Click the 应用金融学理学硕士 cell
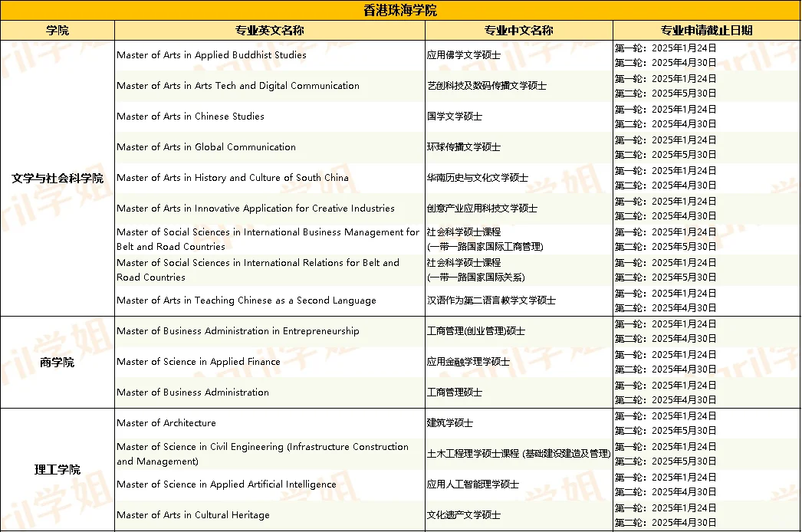Image resolution: width=802 pixels, height=532 pixels. click(518, 362)
